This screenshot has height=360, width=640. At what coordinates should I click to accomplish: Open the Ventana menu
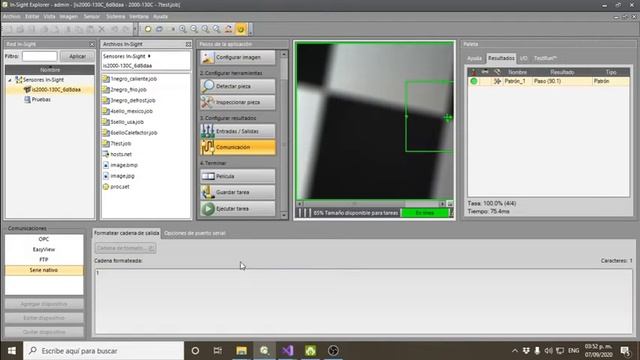[139, 17]
